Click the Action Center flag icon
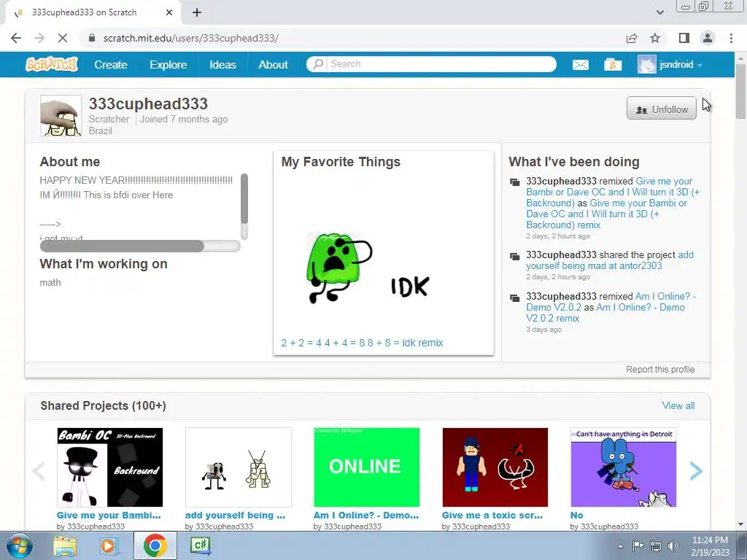 coord(638,546)
